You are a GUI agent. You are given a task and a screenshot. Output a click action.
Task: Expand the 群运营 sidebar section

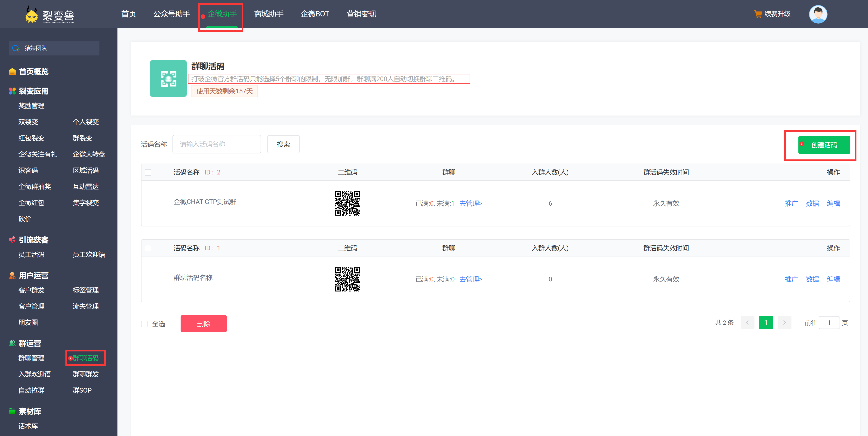pyautogui.click(x=30, y=343)
